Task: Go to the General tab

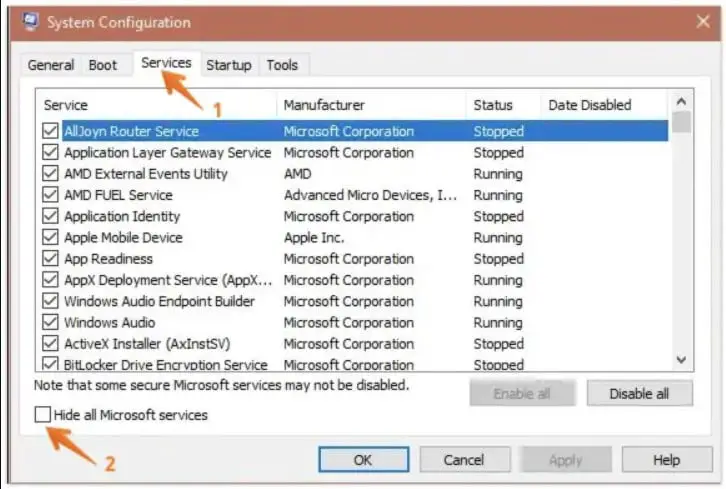Action: [x=50, y=65]
